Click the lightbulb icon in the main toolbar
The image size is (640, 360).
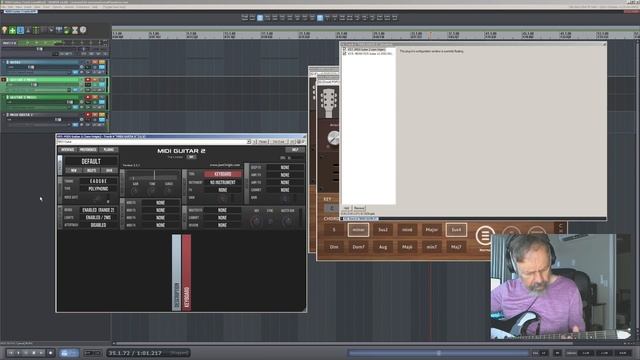4,30
